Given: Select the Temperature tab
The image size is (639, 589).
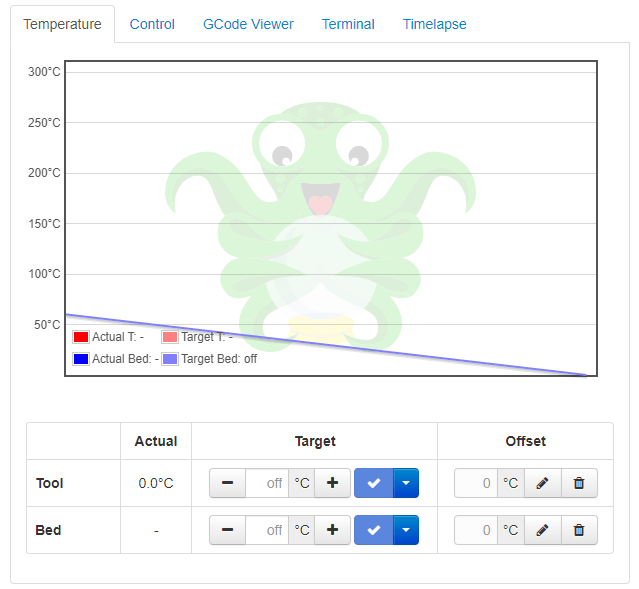Looking at the screenshot, I should point(62,24).
